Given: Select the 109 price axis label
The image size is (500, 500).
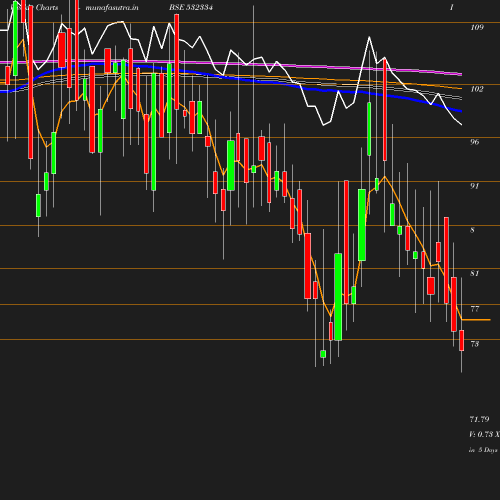Looking at the screenshot, I should point(477,27).
